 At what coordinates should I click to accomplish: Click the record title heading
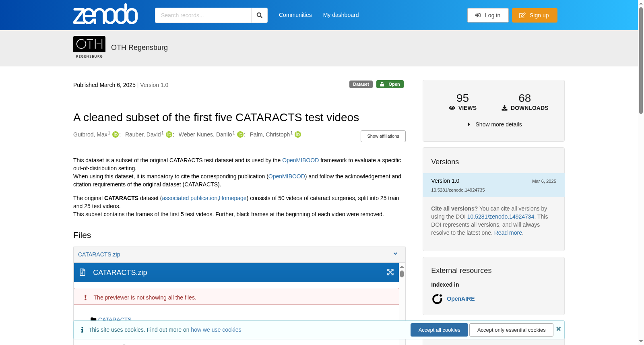point(216,117)
